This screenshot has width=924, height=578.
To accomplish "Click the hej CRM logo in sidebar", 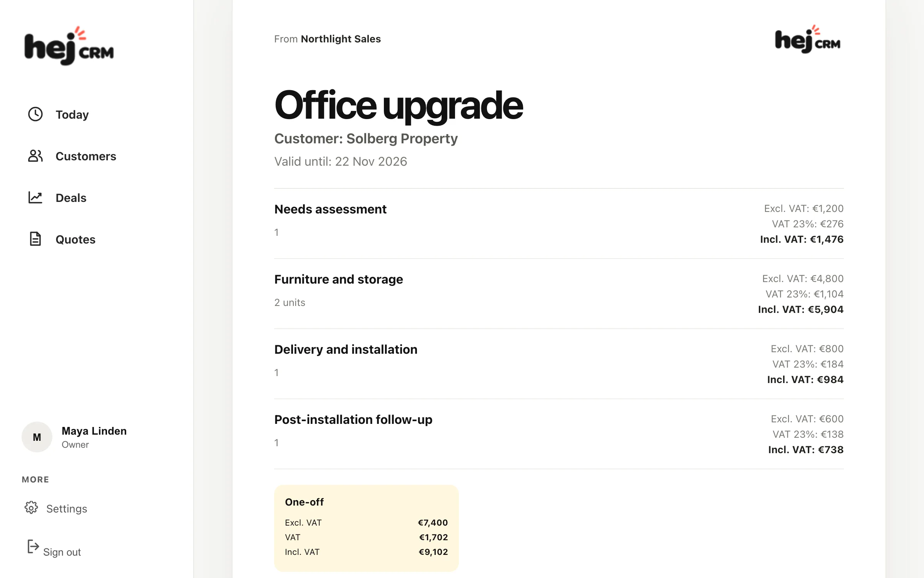I will coord(69,46).
